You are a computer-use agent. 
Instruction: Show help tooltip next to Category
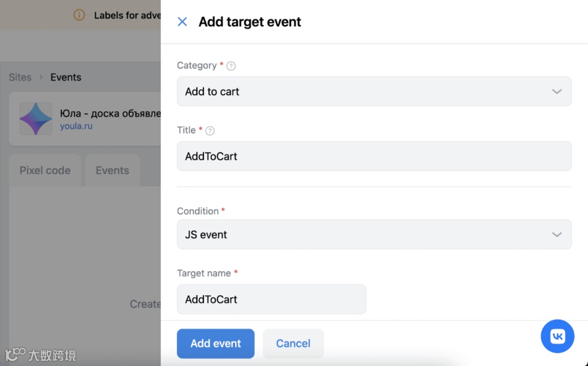coord(231,66)
